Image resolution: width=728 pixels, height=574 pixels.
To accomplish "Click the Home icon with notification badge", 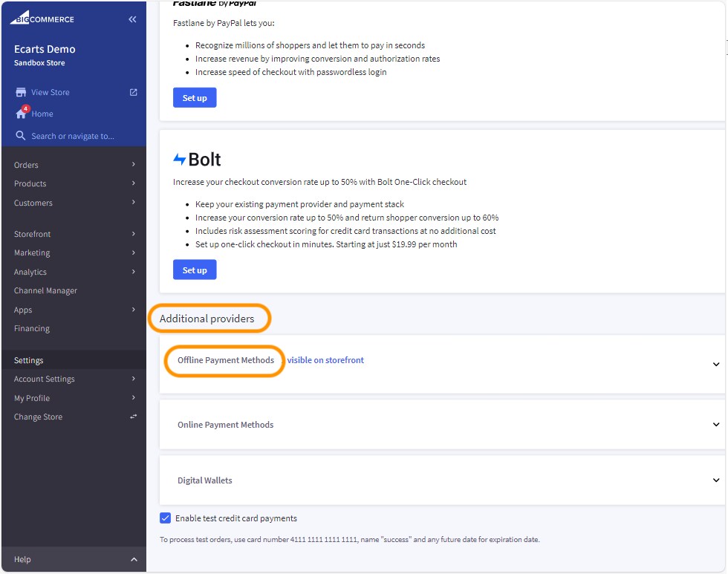I will [x=22, y=114].
